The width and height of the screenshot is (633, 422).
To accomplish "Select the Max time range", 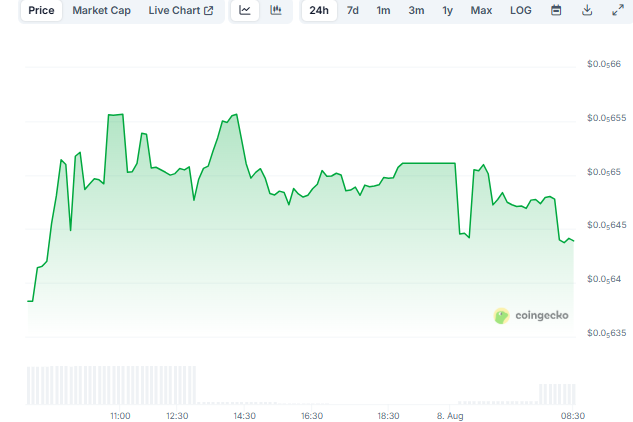I will [481, 10].
